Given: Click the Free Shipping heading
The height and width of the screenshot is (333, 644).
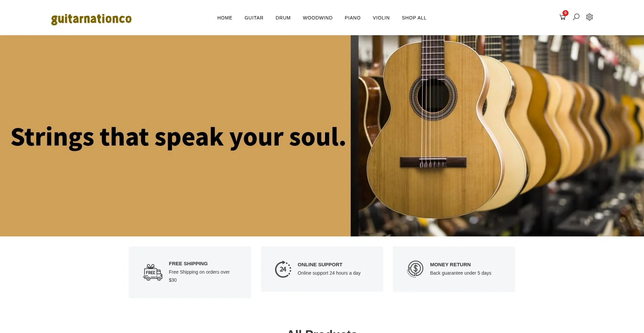Looking at the screenshot, I should coord(188,264).
